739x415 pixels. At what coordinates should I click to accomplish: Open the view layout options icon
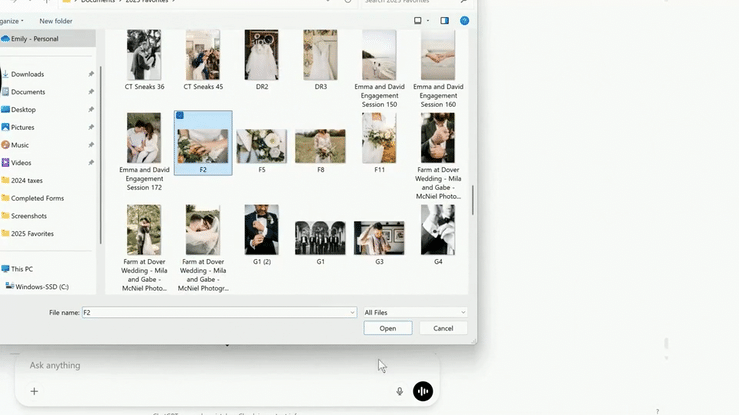point(418,21)
